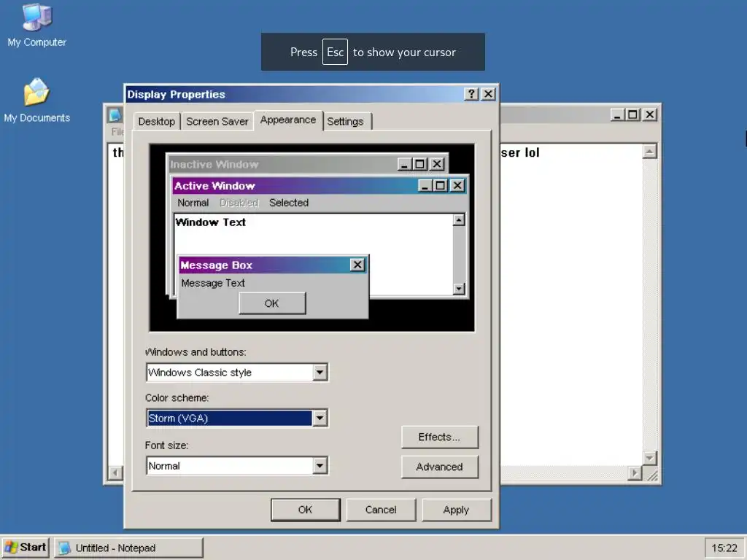Image resolution: width=747 pixels, height=560 pixels.
Task: Click close X on preview Inactive Window
Action: [437, 164]
